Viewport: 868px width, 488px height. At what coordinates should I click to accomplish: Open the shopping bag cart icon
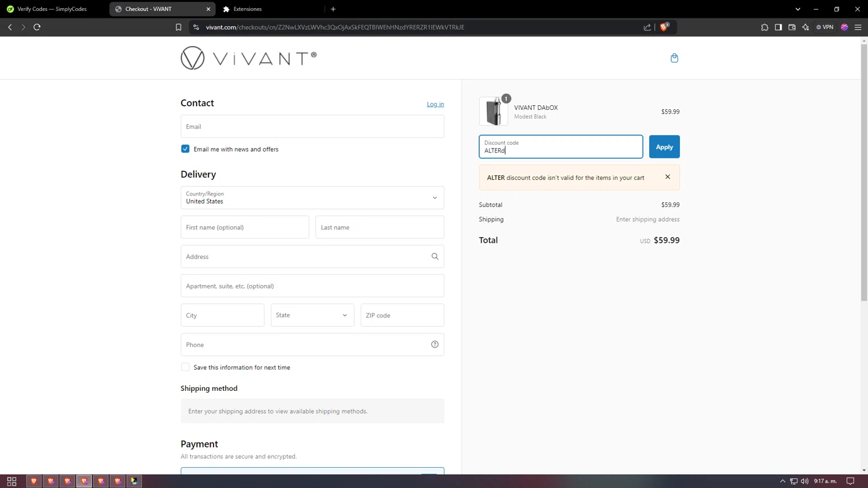point(674,58)
